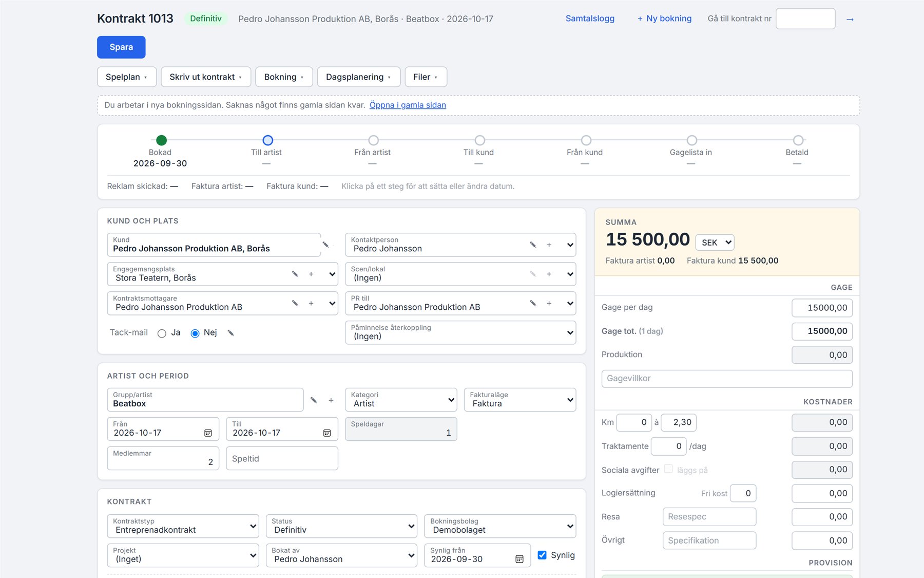Edit Kontraktsmottagare with pencil icon
The height and width of the screenshot is (578, 924).
(295, 303)
